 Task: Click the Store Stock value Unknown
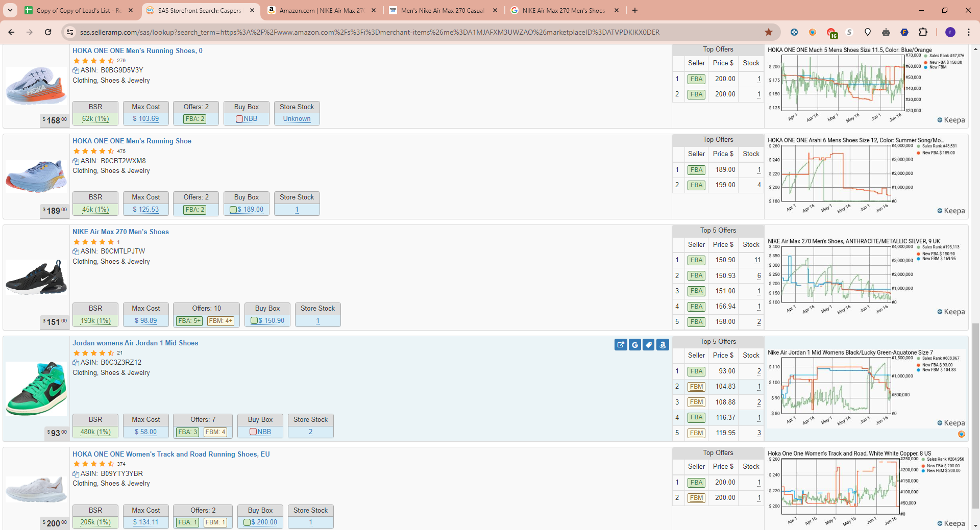click(x=297, y=119)
